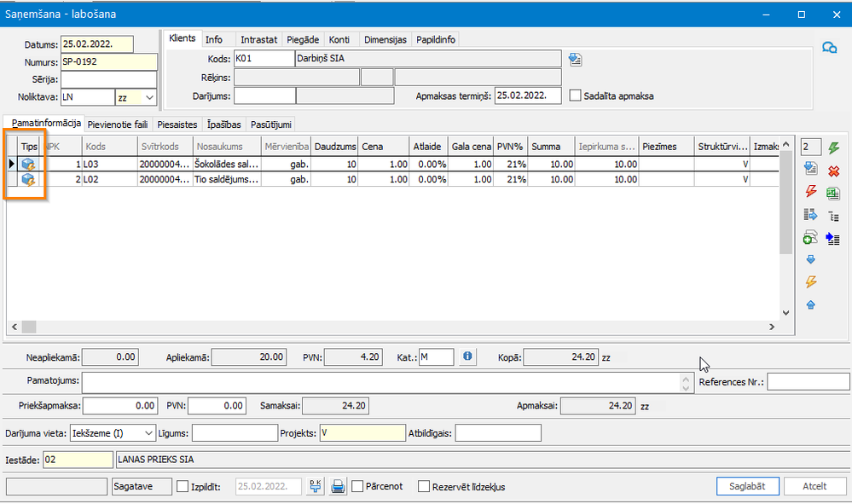Image resolution: width=852 pixels, height=504 pixels.
Task: Click the dark blue arrow list icon
Action: pos(833,238)
